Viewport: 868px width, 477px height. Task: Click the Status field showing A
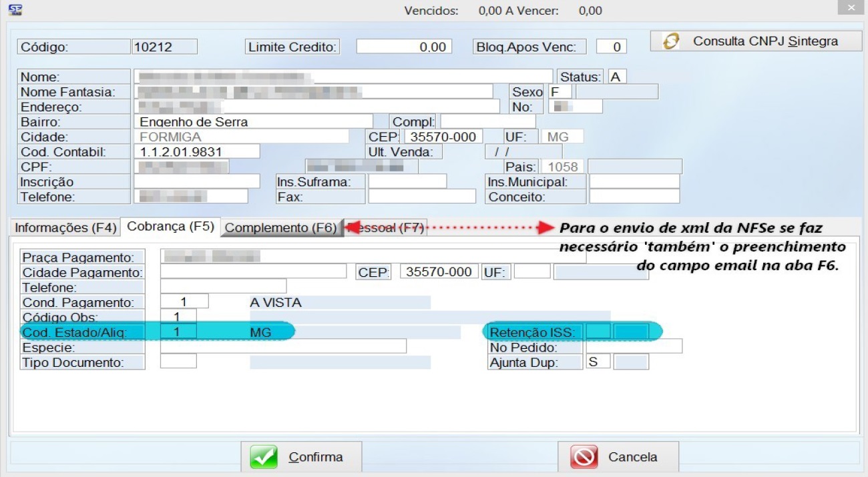(617, 77)
